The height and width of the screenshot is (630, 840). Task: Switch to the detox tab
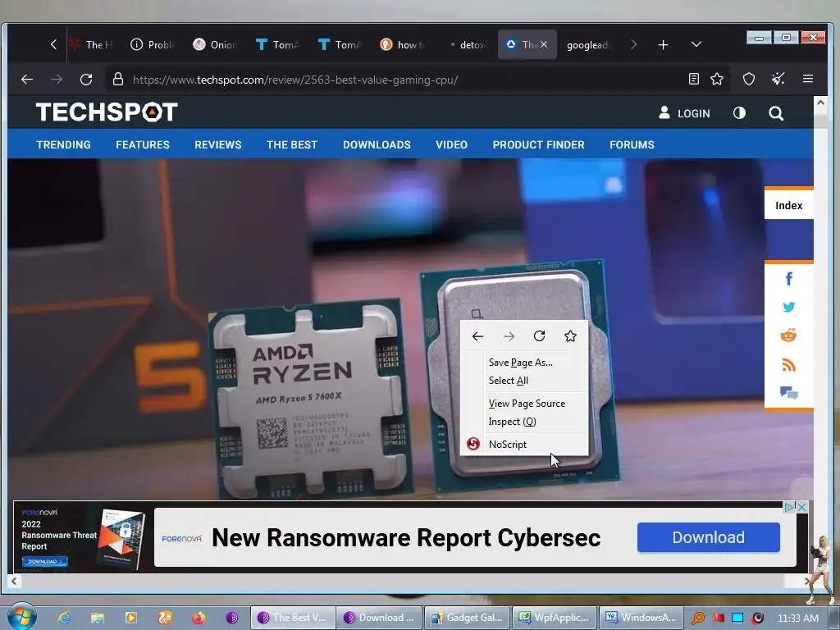(467, 44)
